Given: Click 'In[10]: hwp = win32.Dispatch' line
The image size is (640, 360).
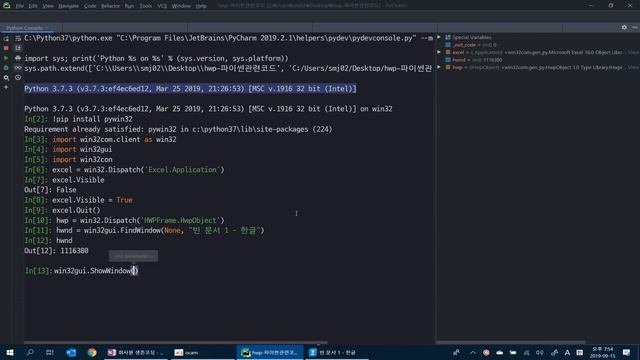Looking at the screenshot, I should tap(124, 220).
